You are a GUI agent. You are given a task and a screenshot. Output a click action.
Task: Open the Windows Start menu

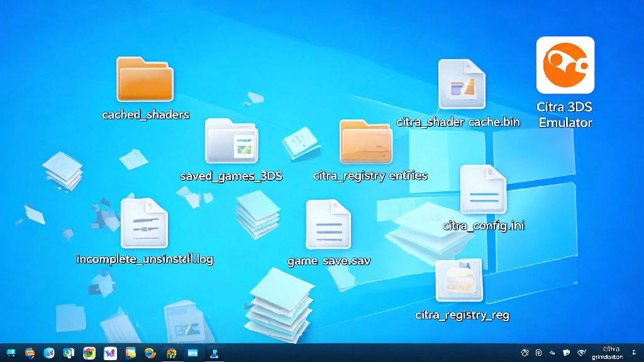[11, 353]
